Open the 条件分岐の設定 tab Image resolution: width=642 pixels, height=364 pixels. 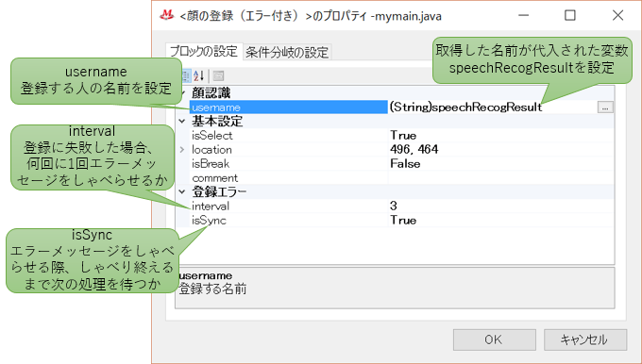coord(287,53)
